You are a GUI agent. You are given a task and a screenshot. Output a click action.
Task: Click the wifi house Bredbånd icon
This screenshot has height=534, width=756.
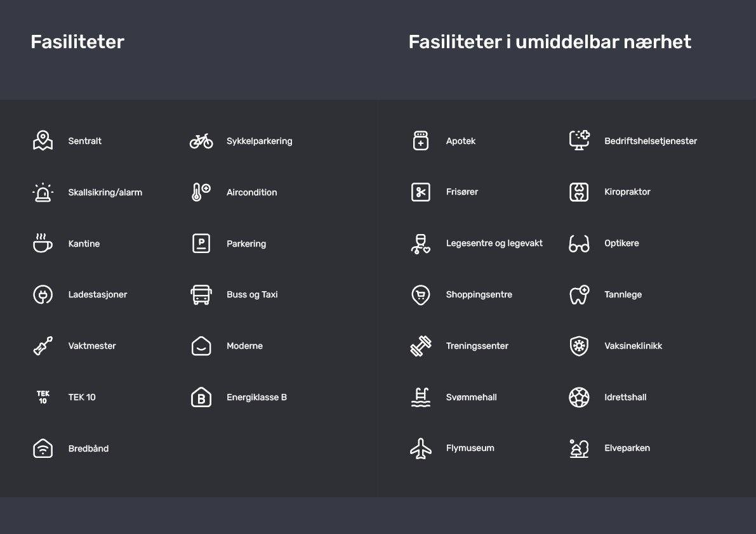pos(43,448)
